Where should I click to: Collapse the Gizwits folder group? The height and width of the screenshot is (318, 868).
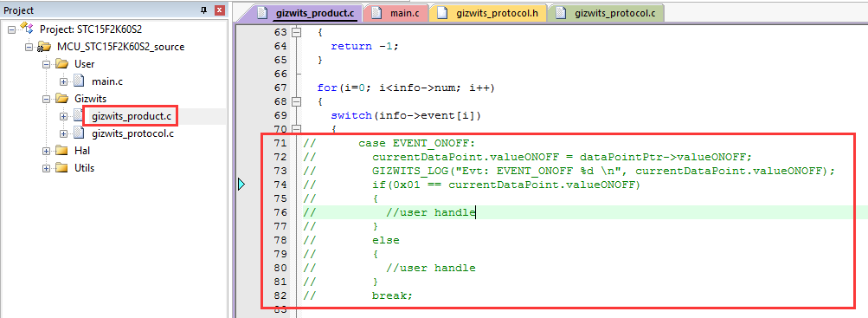pos(46,99)
